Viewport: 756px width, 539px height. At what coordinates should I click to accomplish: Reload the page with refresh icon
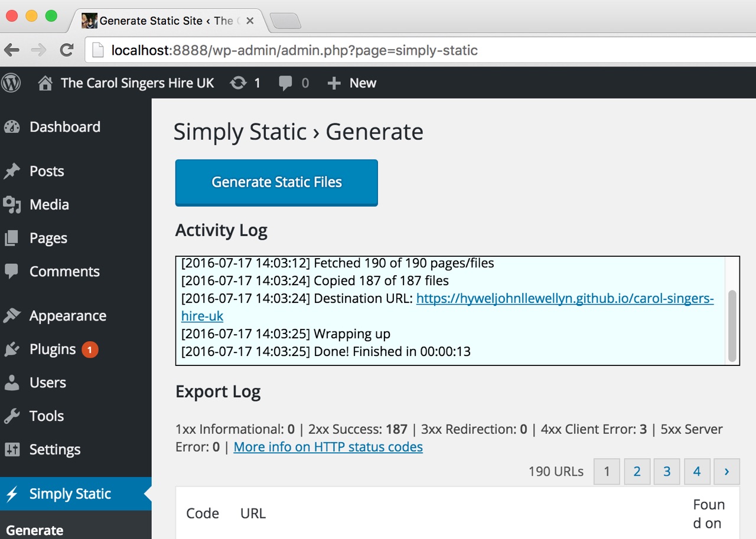(x=67, y=50)
